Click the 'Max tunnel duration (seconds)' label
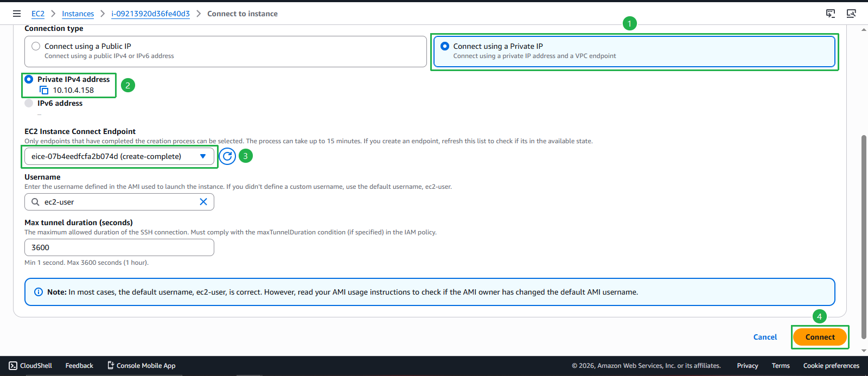Image resolution: width=868 pixels, height=376 pixels. pyautogui.click(x=79, y=222)
